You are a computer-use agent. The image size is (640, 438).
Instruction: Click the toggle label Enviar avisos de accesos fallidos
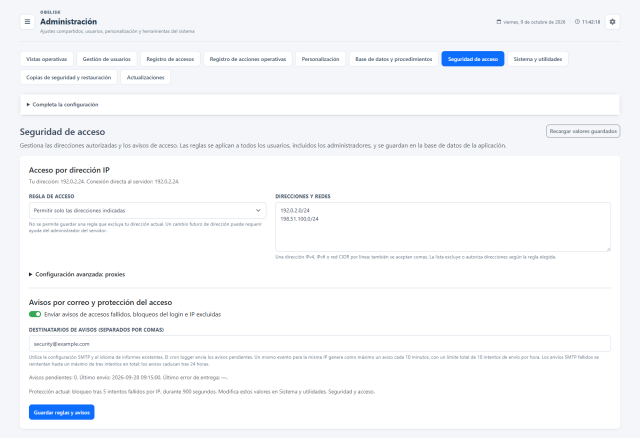[133, 314]
